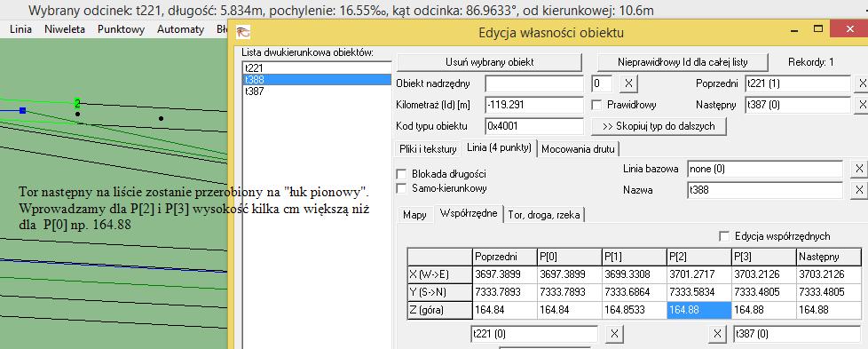Switch to Mocowania drutu tab
The height and width of the screenshot is (349, 868).
click(x=579, y=149)
